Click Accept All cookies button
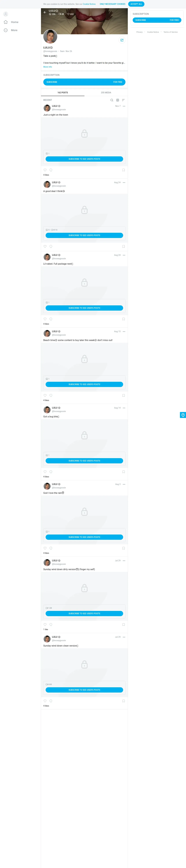Viewport: 186px width, 868px height. tap(136, 4)
